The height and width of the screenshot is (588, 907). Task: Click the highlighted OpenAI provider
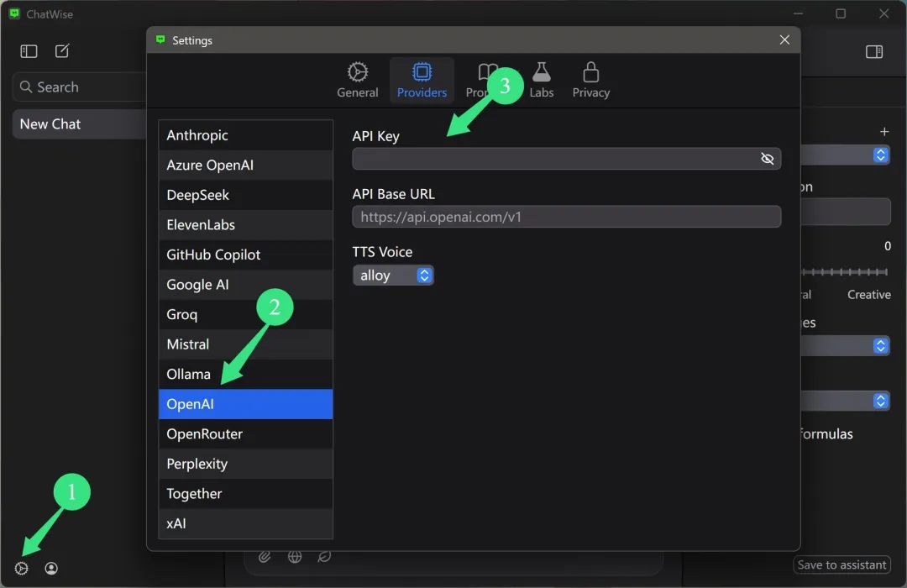(x=246, y=404)
